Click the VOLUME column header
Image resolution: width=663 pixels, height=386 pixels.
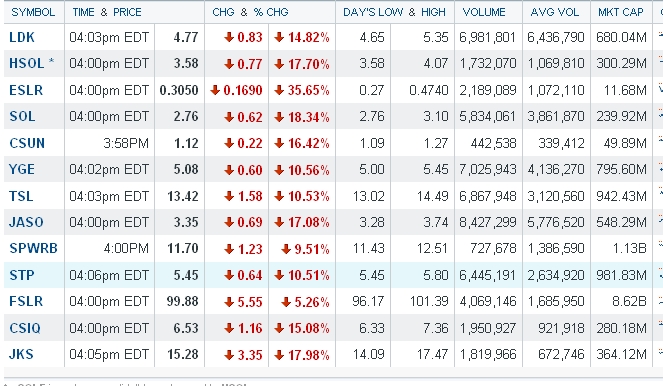pos(484,12)
